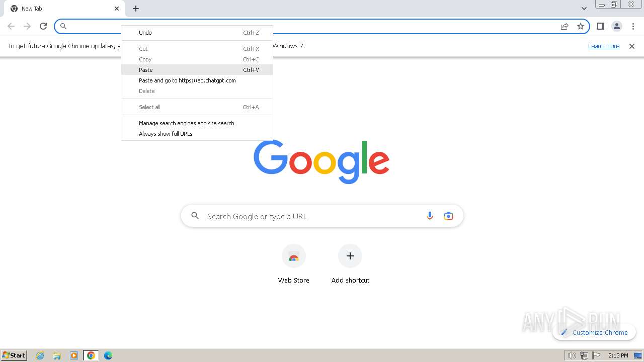Viewport: 644px width, 362px height.
Task: Launch Windows Media Player from taskbar
Action: tap(74, 355)
